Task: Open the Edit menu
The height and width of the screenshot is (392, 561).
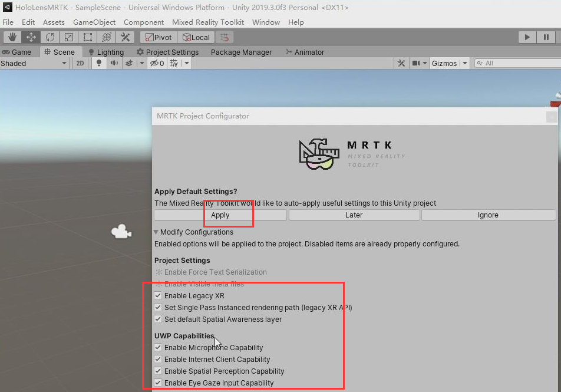Action: (x=28, y=22)
